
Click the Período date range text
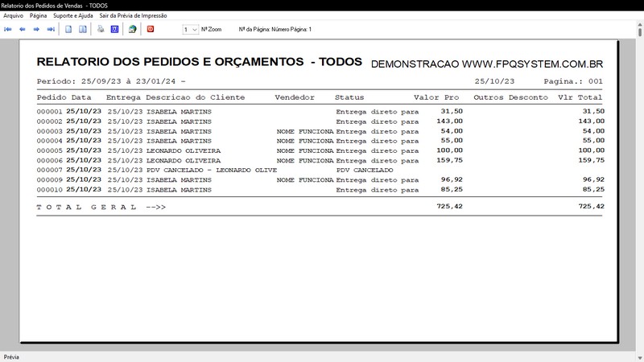pyautogui.click(x=111, y=81)
